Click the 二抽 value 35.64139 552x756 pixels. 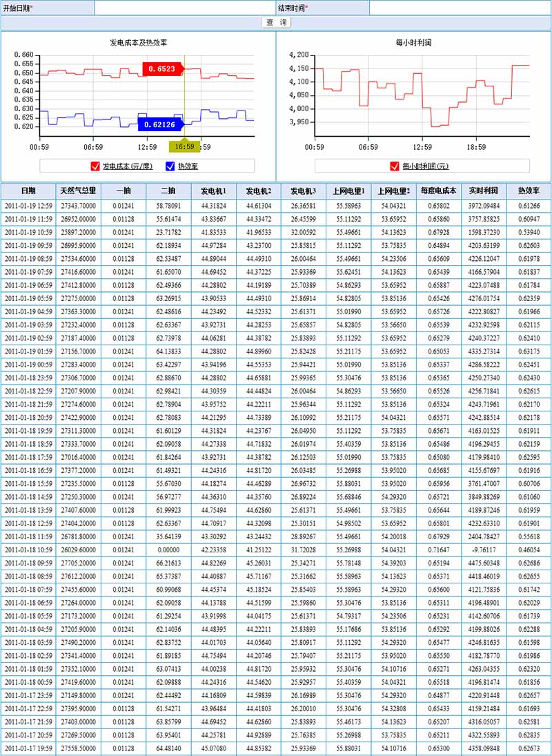(x=168, y=536)
